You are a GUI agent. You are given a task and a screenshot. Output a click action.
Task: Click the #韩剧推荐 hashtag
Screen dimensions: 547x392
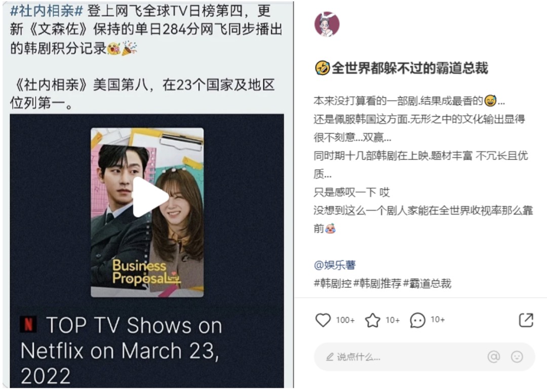tap(377, 283)
